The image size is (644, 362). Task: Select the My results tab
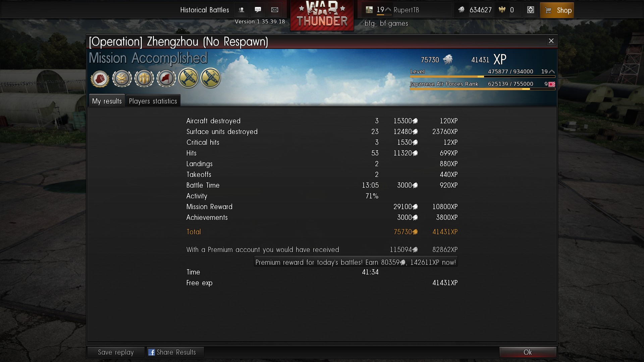(x=107, y=101)
